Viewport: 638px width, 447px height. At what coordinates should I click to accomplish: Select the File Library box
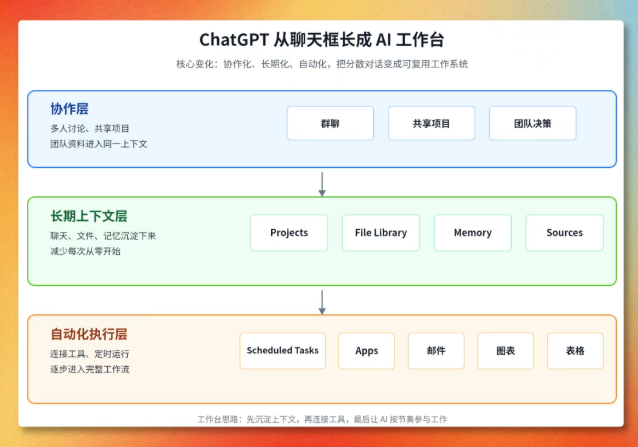[x=381, y=233]
